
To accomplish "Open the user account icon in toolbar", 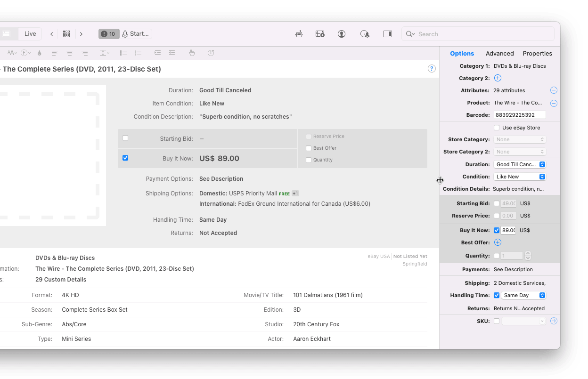I will [342, 34].
